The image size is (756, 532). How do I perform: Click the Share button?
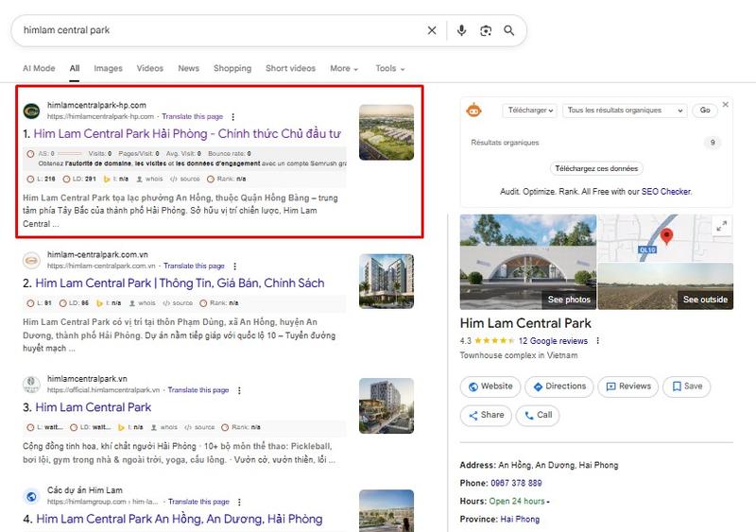click(x=486, y=415)
